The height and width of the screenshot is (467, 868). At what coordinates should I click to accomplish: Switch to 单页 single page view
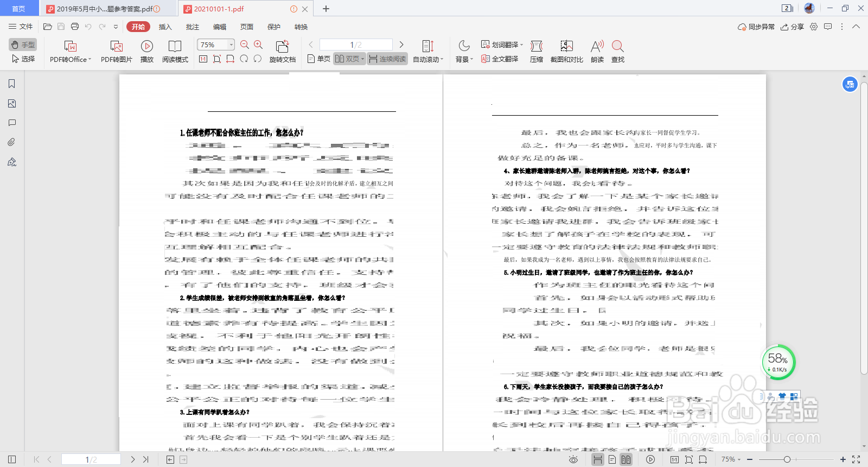[319, 59]
